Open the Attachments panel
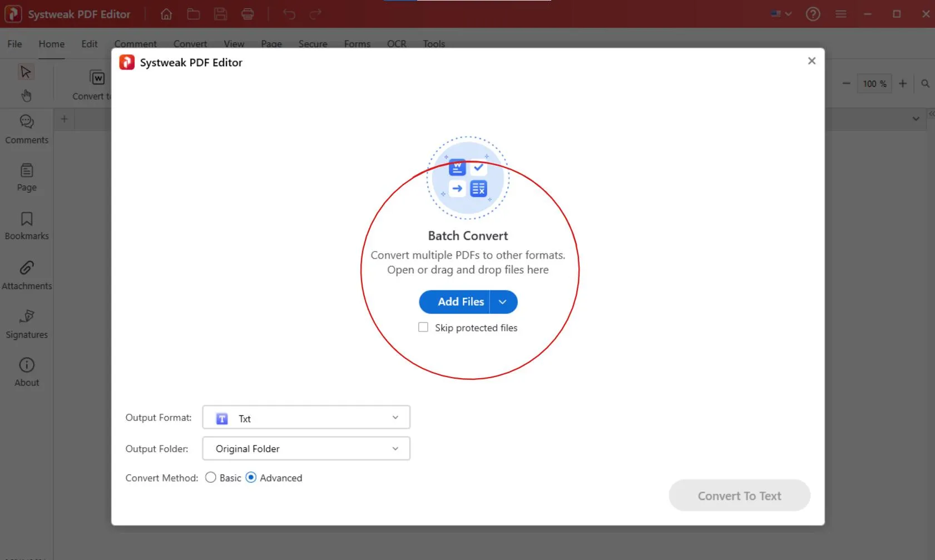 [x=27, y=275]
